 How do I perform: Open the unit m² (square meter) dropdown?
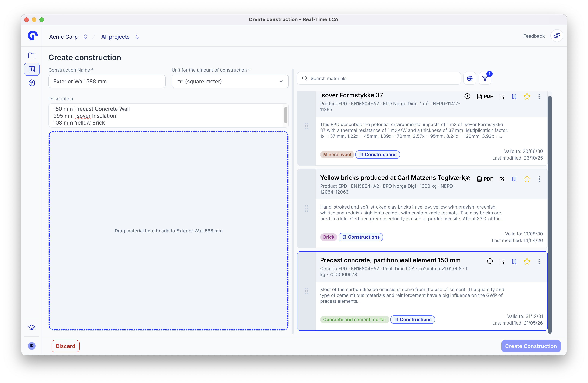pos(230,81)
